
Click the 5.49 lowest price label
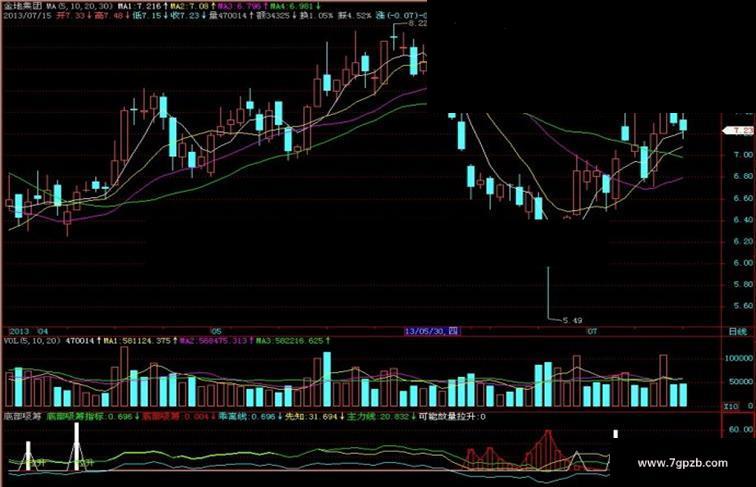(573, 320)
